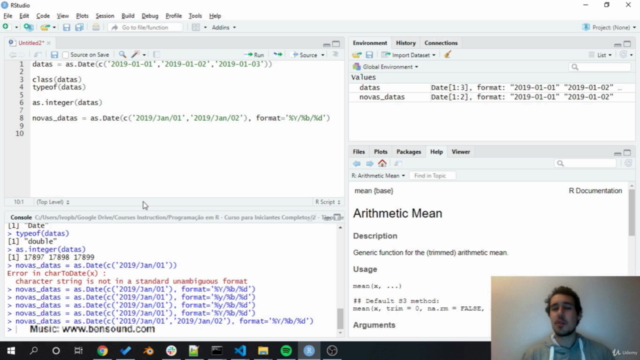Viewport: 640px width, 360px height.
Task: Click the Refresh topic icon in Help pane
Action: 628,163
